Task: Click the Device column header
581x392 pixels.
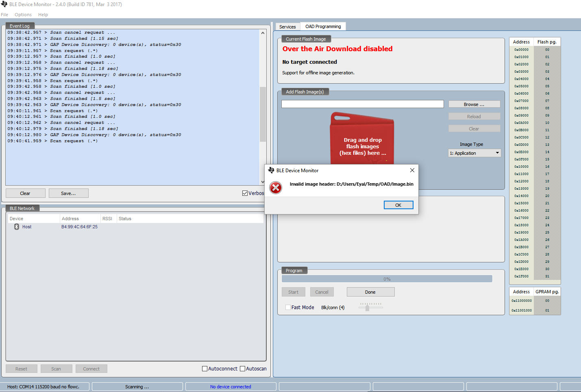Action: 34,219
